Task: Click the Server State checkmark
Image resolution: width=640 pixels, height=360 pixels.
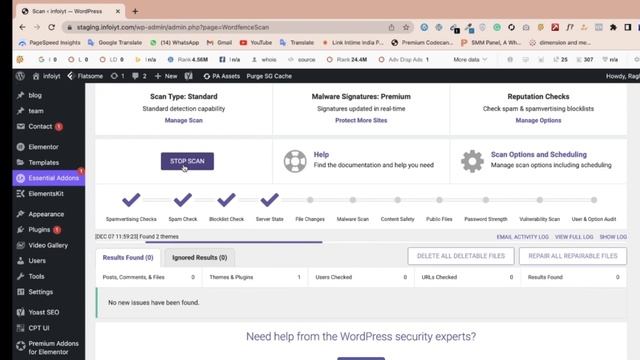Action: (x=269, y=200)
